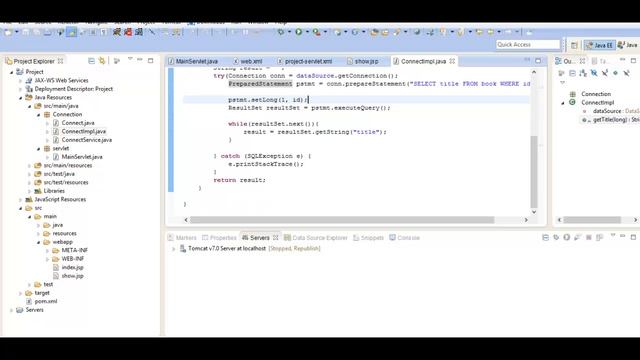The height and width of the screenshot is (360, 640).
Task: Expand the Tomcat v7.0 Server entry
Action: click(173, 249)
